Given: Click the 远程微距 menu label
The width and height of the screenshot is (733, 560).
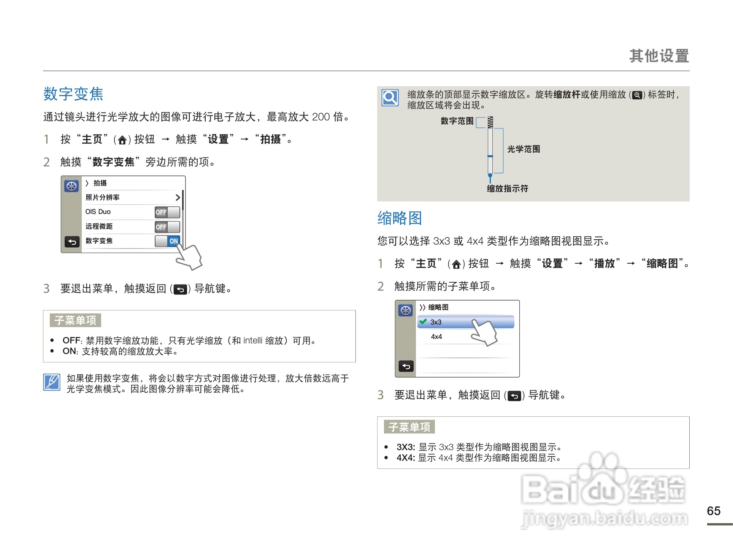Looking at the screenshot, I should [99, 226].
